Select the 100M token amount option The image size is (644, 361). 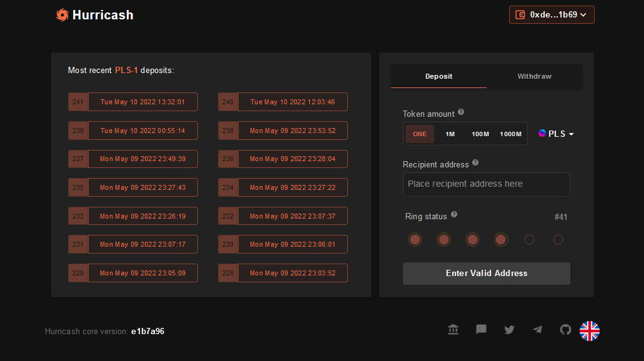[x=480, y=134]
